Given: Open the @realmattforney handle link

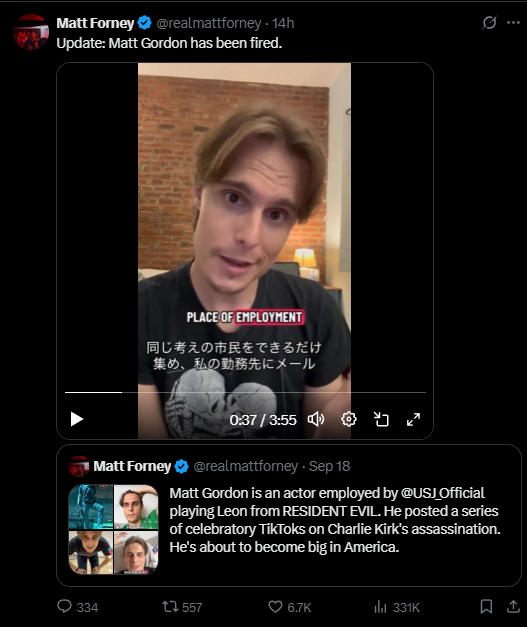Looking at the screenshot, I should coord(209,23).
